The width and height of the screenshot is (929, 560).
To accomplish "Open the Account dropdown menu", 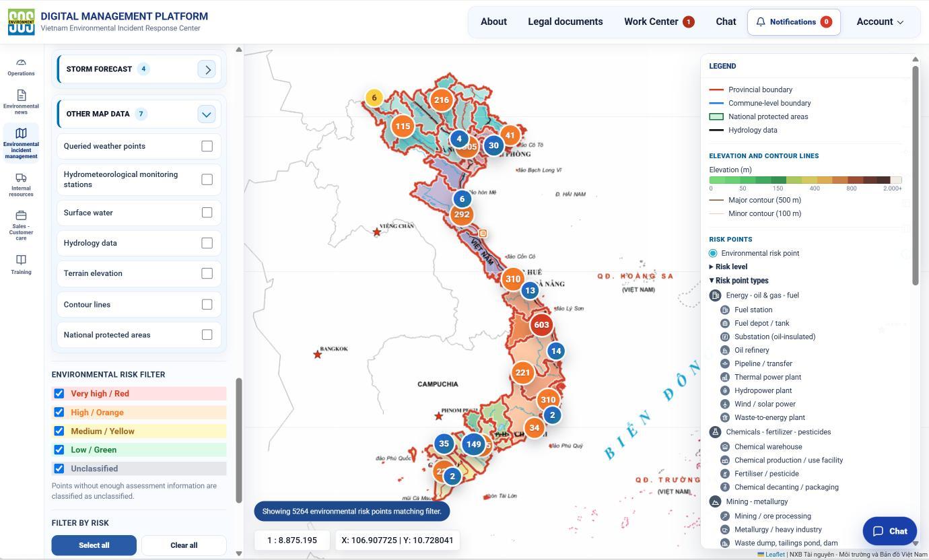I will pyautogui.click(x=880, y=22).
